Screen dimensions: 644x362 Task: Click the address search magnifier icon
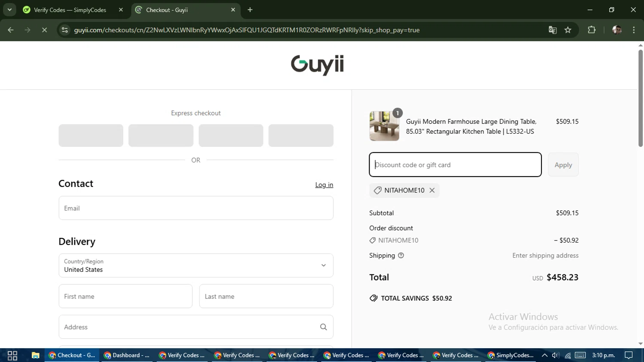(323, 327)
